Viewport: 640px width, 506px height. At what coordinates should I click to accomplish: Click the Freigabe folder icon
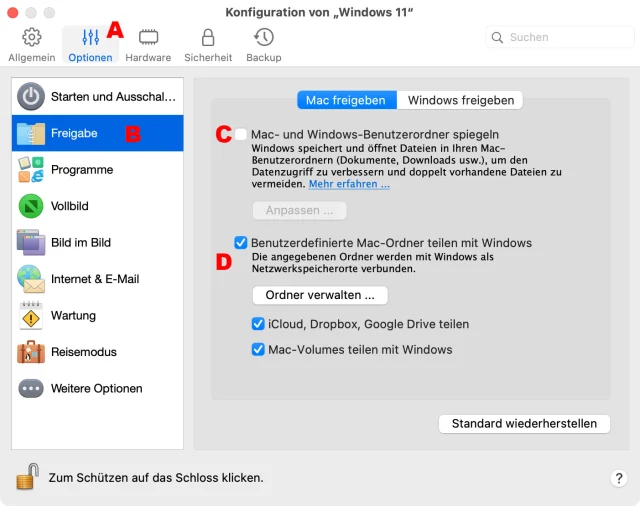coord(31,133)
